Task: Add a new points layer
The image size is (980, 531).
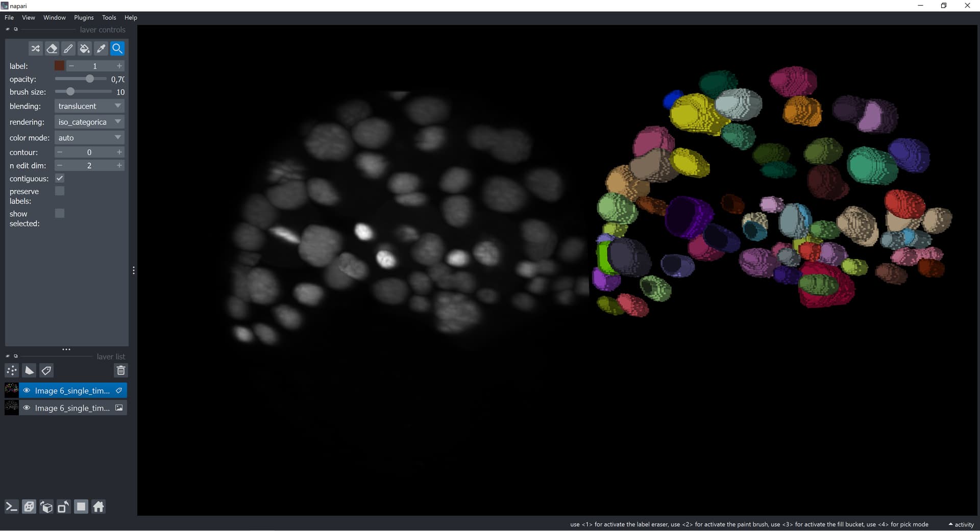Action: coord(11,371)
